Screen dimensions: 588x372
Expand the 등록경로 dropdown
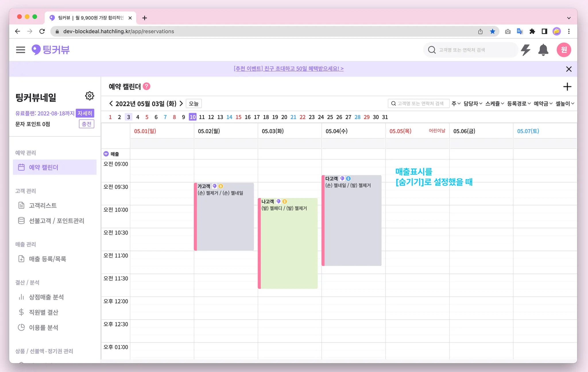(x=519, y=104)
